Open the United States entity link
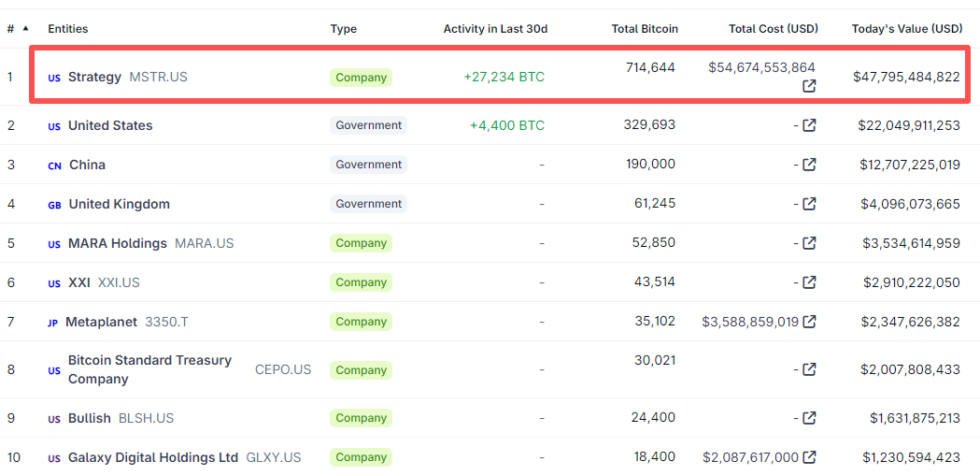Screen dimensions: 980x476 click(x=110, y=125)
